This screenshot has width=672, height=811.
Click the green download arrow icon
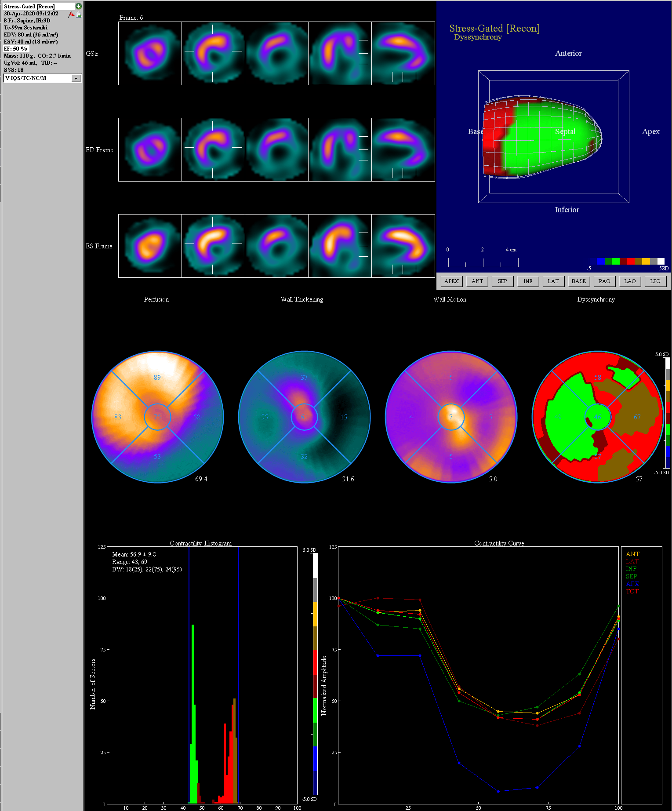pyautogui.click(x=78, y=6)
